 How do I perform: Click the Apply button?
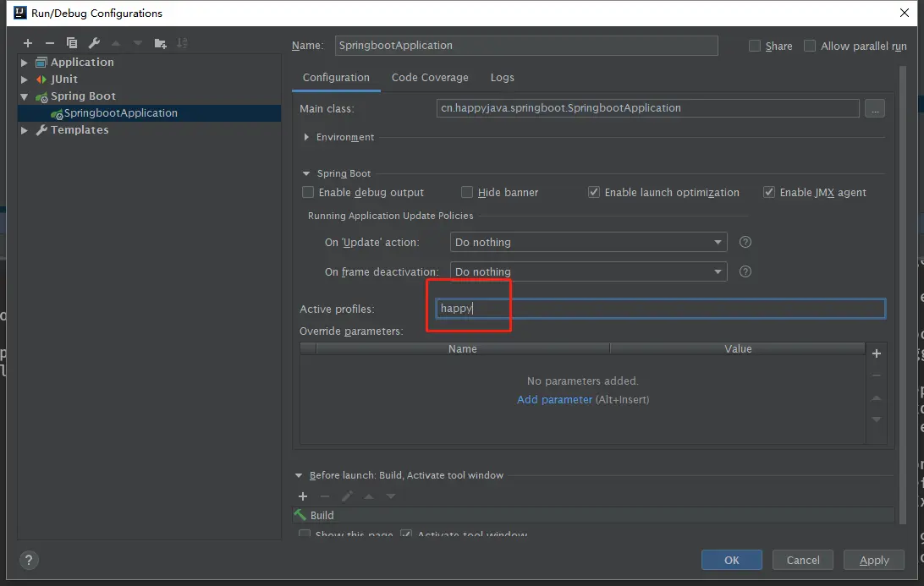[x=874, y=560]
